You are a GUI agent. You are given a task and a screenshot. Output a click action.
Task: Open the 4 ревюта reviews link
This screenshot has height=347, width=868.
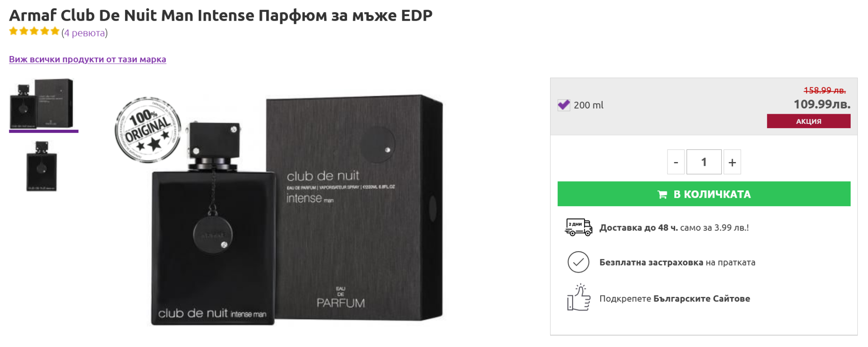(x=84, y=33)
